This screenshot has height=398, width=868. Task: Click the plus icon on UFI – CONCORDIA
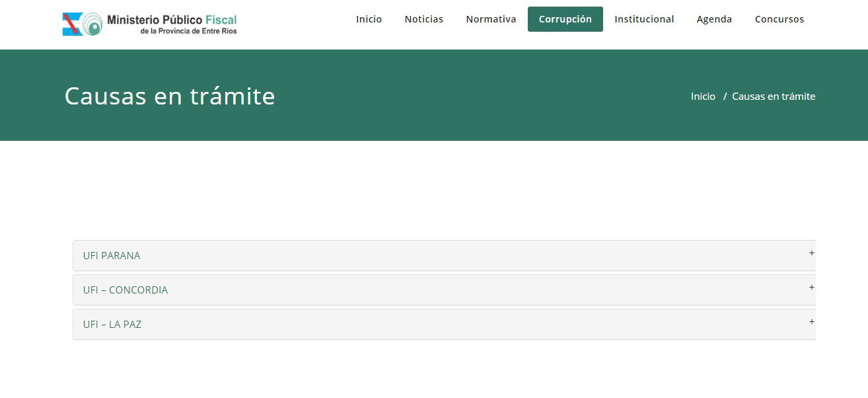tap(811, 288)
